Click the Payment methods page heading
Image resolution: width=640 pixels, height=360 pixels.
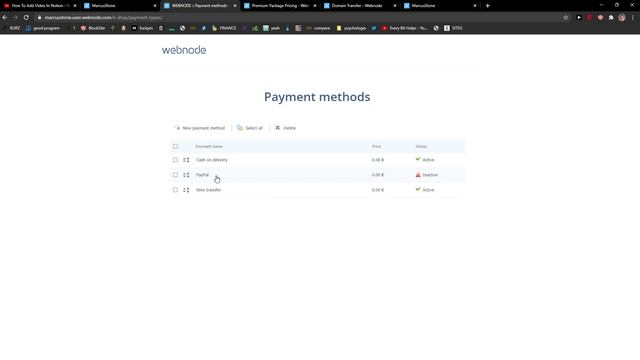(x=317, y=97)
